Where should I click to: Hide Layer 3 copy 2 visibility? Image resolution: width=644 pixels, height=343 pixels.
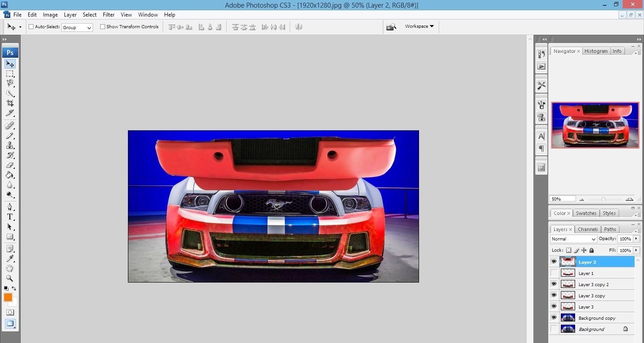coord(554,284)
